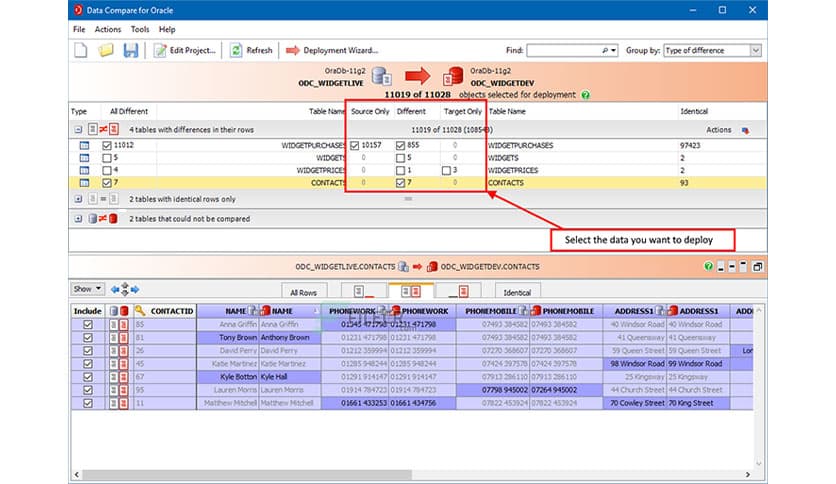Click the Edit Project pencil icon

pos(159,50)
